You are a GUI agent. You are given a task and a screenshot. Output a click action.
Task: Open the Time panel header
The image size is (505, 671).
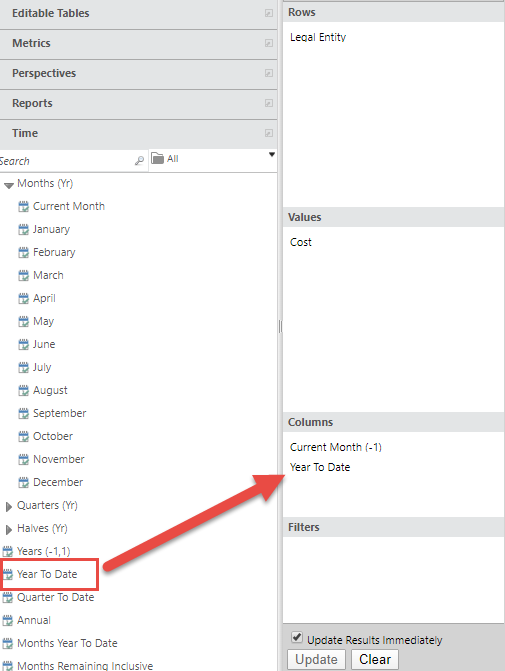tap(138, 134)
